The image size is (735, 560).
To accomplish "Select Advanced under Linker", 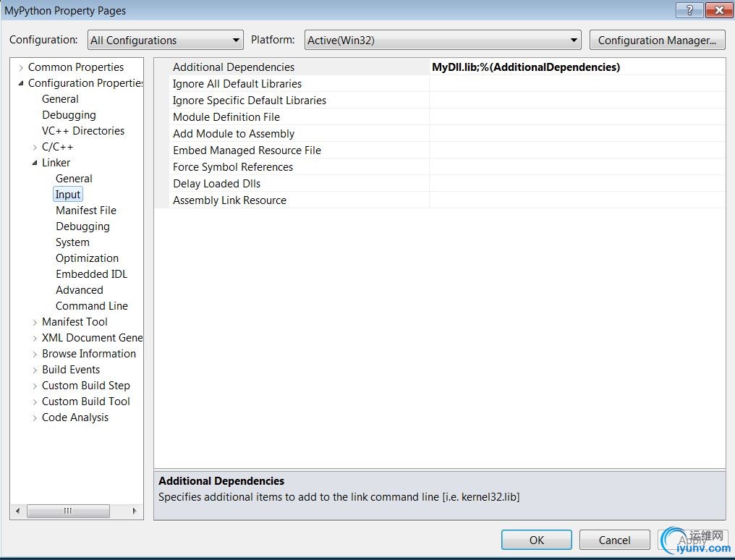I will pyautogui.click(x=80, y=290).
